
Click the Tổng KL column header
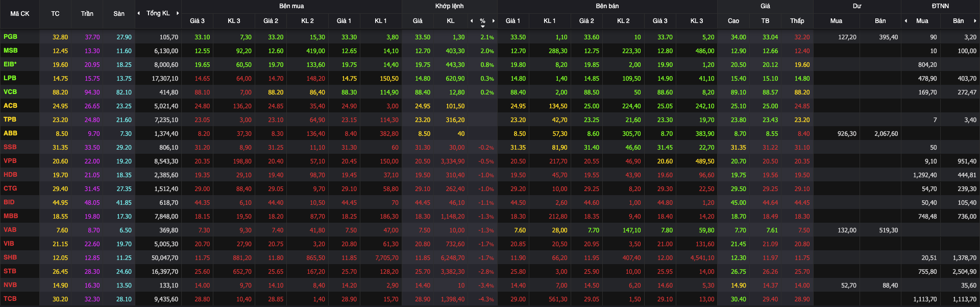[x=158, y=13]
